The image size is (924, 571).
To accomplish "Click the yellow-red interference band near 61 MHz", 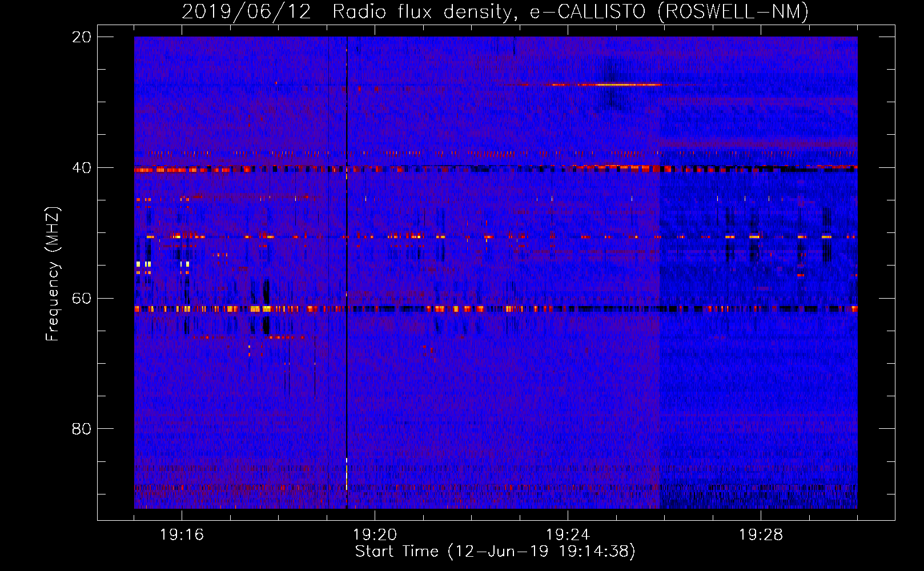I will tap(496, 309).
